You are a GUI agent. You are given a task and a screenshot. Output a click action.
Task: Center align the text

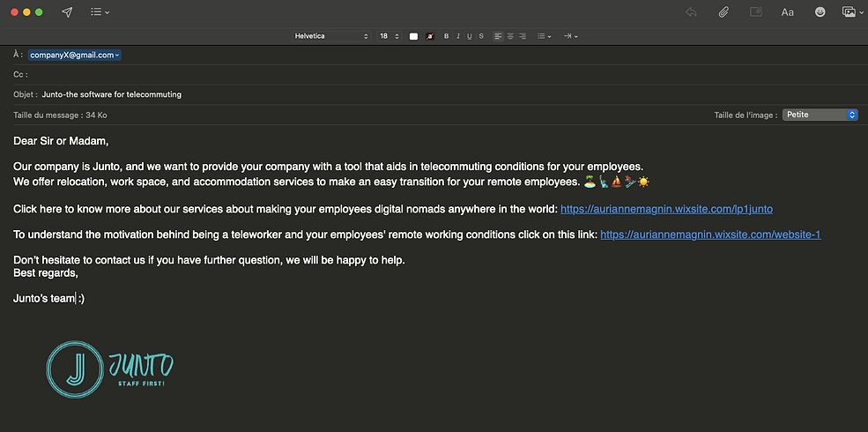(510, 36)
